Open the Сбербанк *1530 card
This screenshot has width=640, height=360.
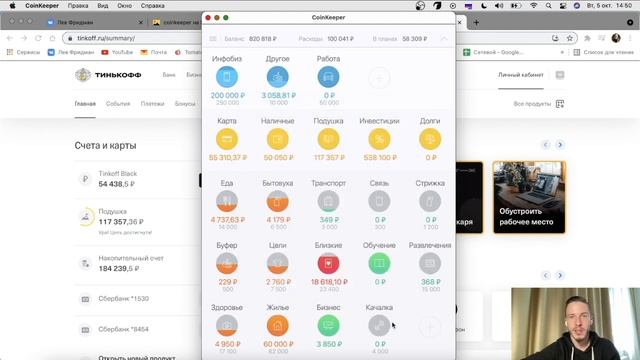(138, 299)
